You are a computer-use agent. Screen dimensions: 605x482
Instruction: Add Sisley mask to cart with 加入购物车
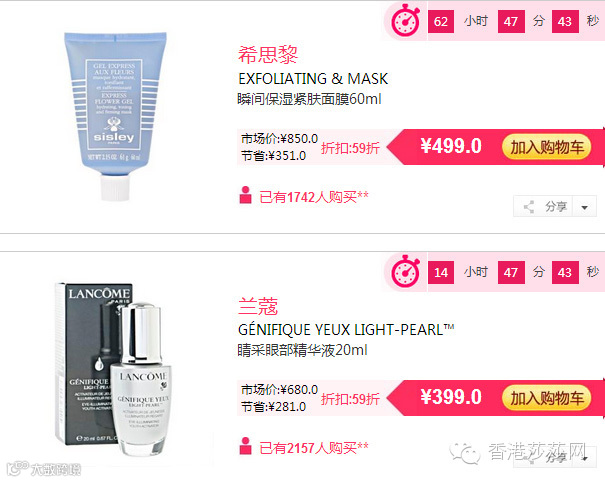tap(546, 147)
